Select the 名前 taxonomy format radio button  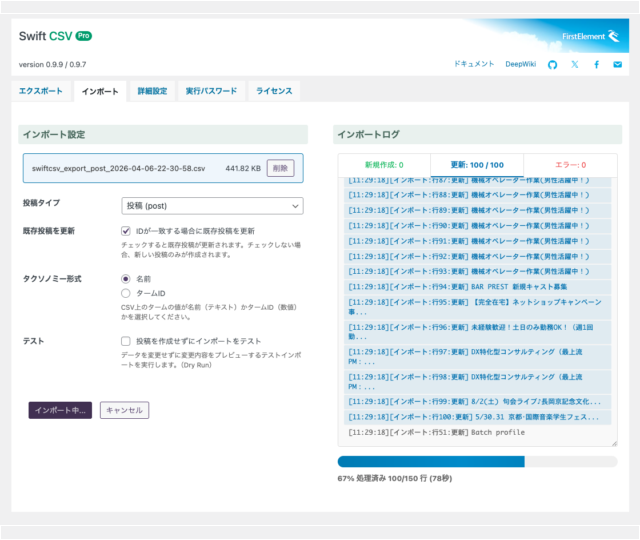click(x=126, y=279)
